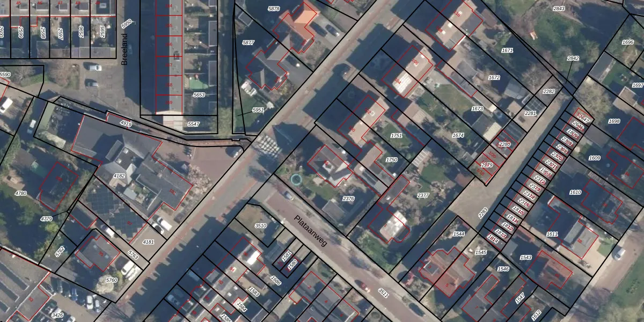Click parcel number 1671

tap(507, 50)
